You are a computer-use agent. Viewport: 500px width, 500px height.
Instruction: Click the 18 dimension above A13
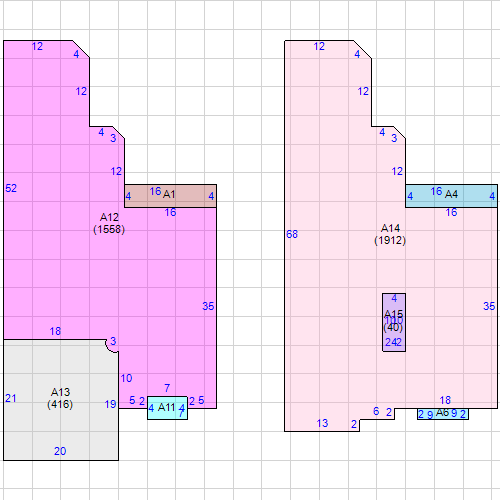point(55,331)
